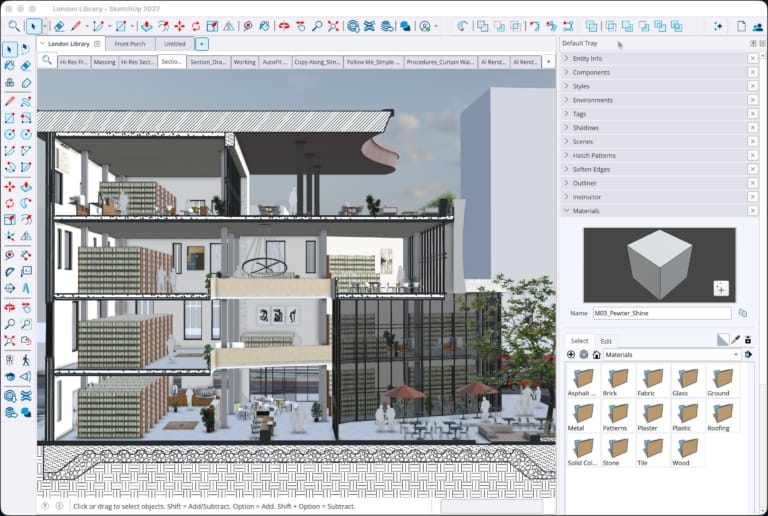Activate the Section Plane tool in left toolbar
768x516 pixels.
coord(9,288)
